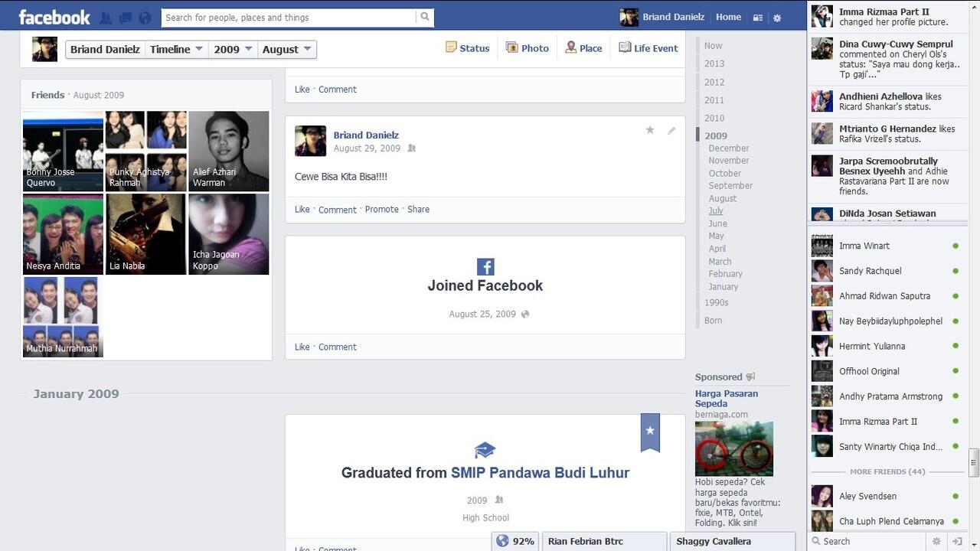Jump to Now in the timeline
The height and width of the screenshot is (551, 980).
[x=713, y=46]
